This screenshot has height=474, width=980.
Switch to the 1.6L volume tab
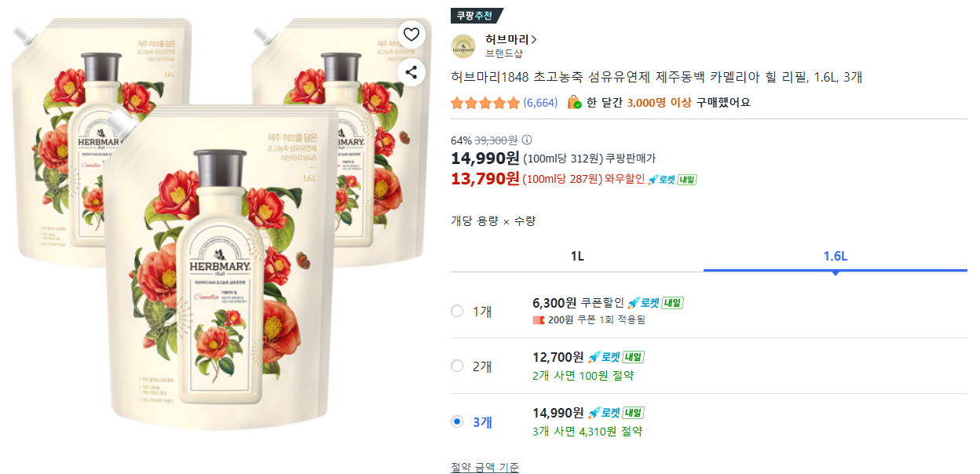point(835,257)
